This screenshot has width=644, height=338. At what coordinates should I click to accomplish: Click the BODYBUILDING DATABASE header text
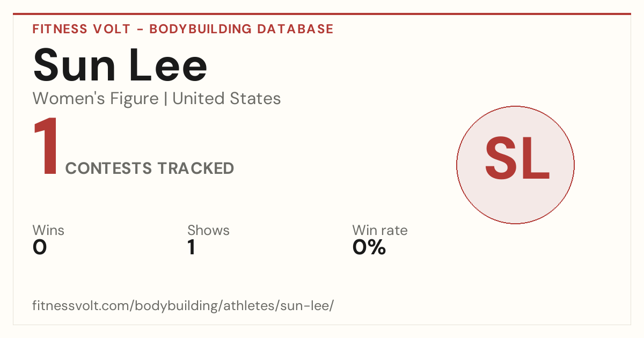click(x=241, y=29)
